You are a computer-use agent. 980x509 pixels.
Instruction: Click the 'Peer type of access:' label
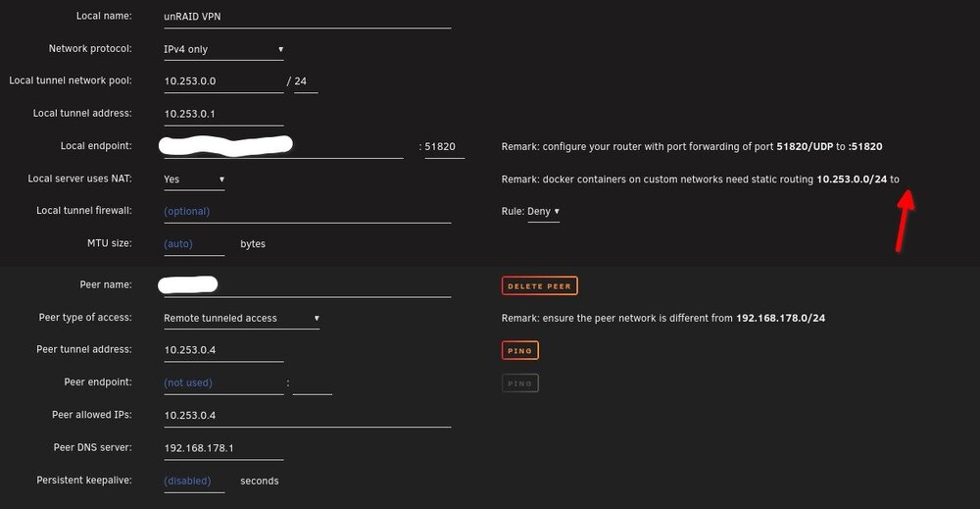pyautogui.click(x=85, y=317)
